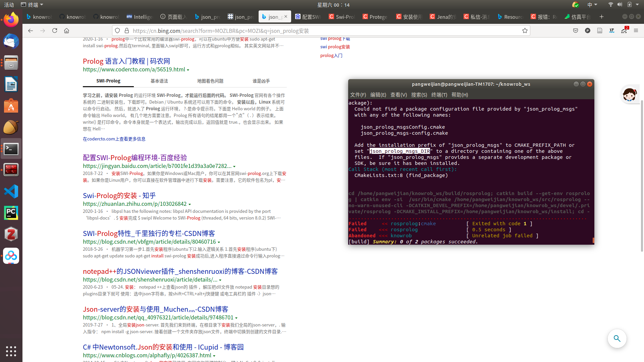
Task: Launch PyCharm from the dock
Action: [x=11, y=213]
